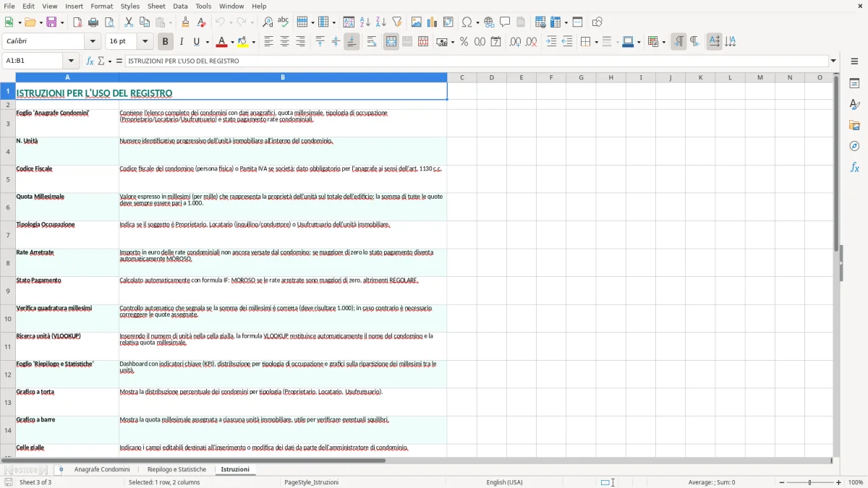Click row 5 header
Image resolution: width=868 pixels, height=488 pixels.
[8, 179]
